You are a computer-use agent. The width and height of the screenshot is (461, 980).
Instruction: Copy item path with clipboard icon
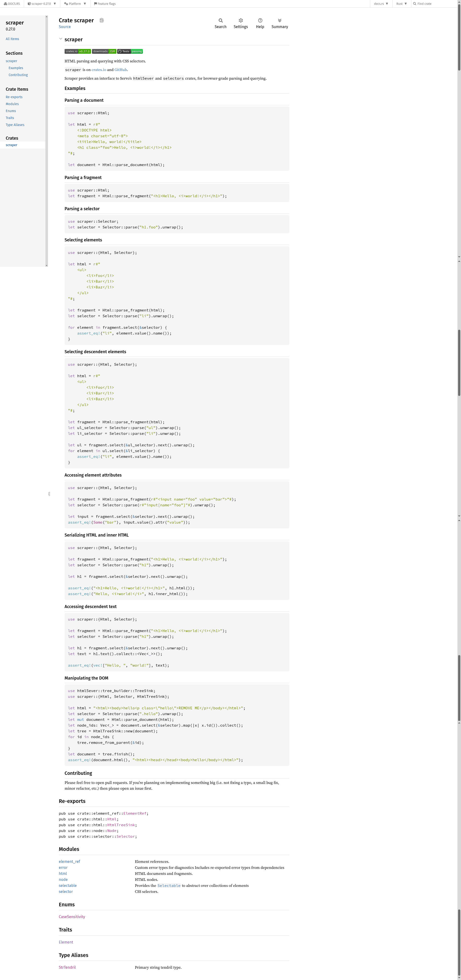pyautogui.click(x=102, y=21)
